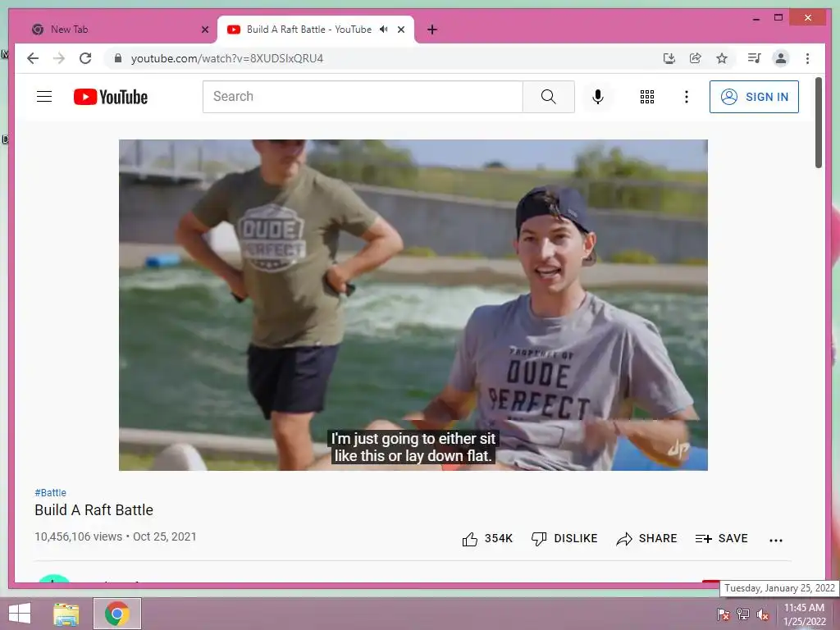Image resolution: width=840 pixels, height=630 pixels.
Task: Click the video player frame
Action: pyautogui.click(x=413, y=305)
